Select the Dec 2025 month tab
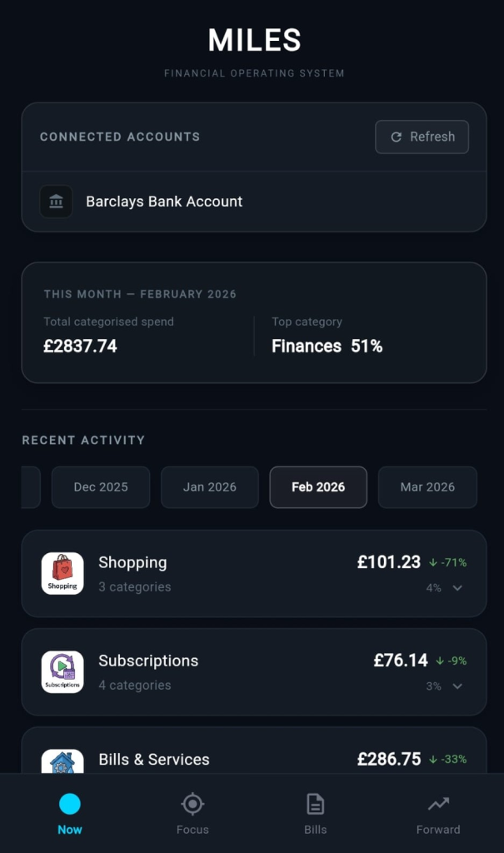This screenshot has width=504, height=853. click(x=101, y=487)
